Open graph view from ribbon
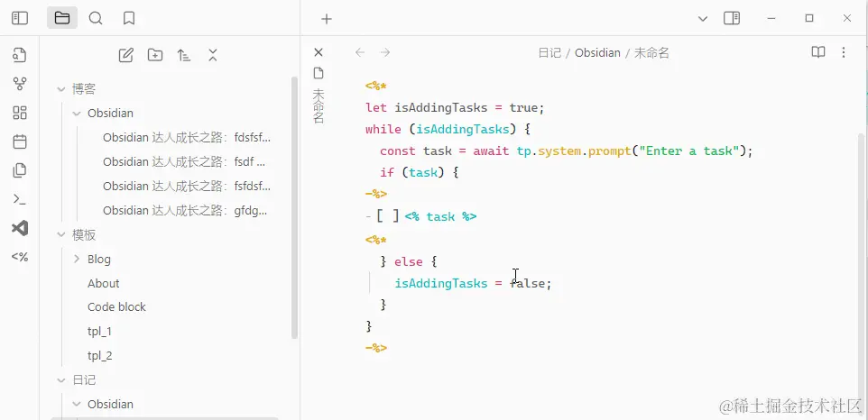This screenshot has width=868, height=420. [20, 84]
